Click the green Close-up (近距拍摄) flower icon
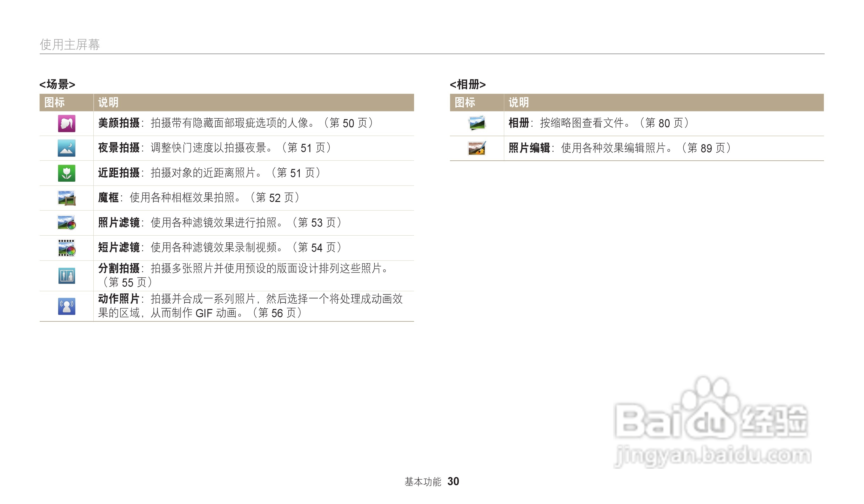 click(66, 173)
